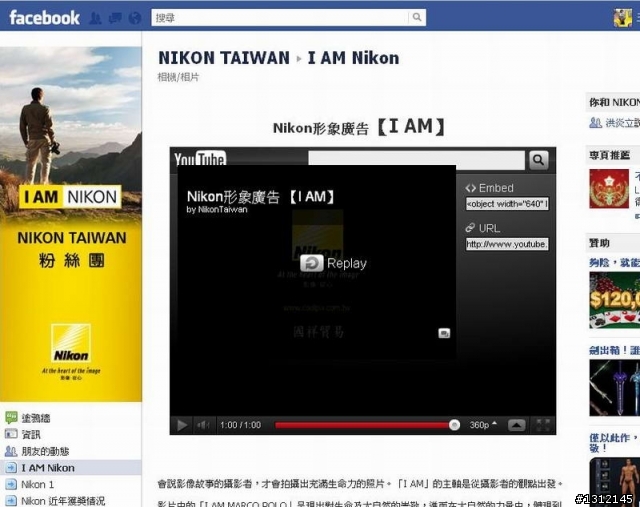Click the YouTube logo in player

coord(200,158)
